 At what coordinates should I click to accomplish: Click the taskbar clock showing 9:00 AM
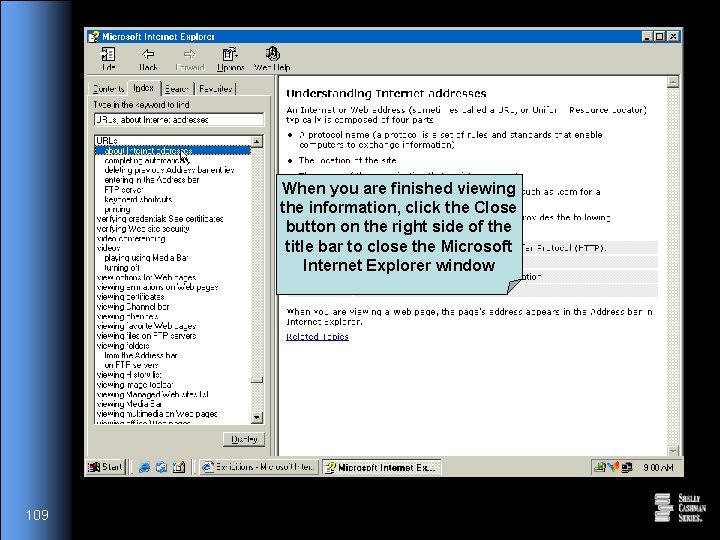click(658, 467)
